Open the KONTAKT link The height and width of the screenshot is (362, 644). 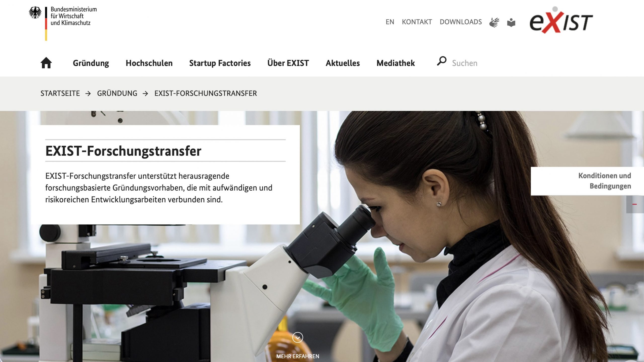417,22
